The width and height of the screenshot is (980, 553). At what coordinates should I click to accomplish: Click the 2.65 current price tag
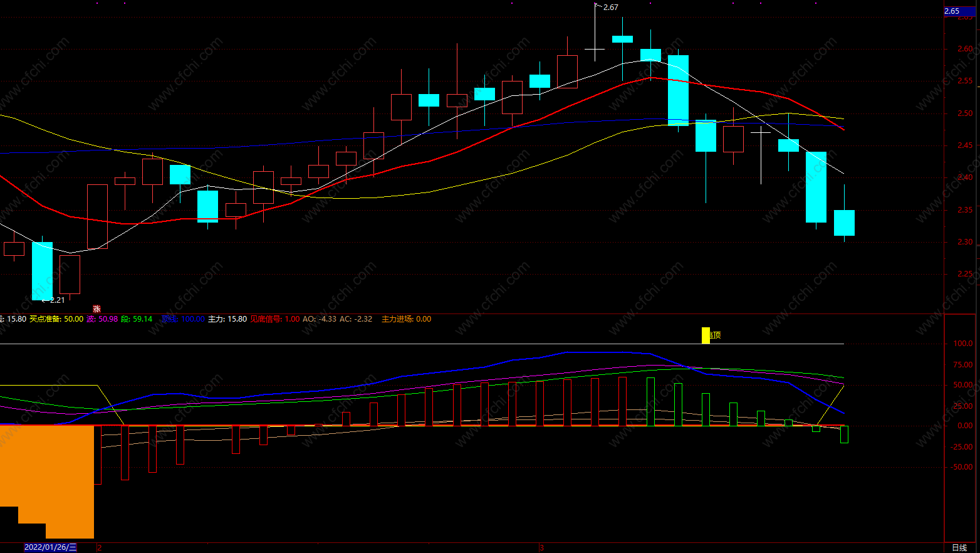pos(959,11)
